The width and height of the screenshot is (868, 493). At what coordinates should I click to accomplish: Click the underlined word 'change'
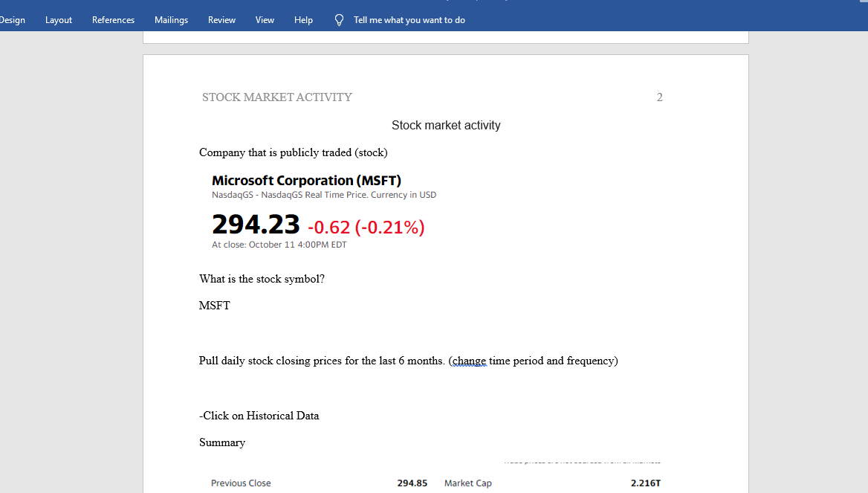click(470, 361)
